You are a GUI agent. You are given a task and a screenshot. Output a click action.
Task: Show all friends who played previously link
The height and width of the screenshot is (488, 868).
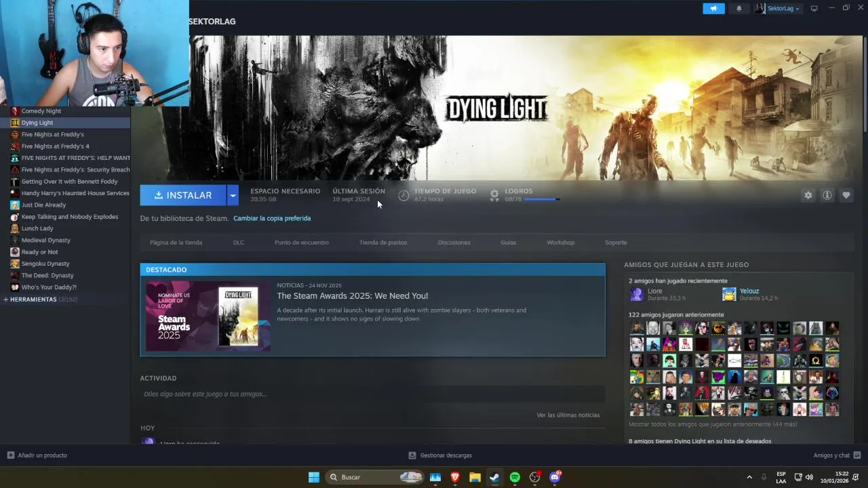tap(713, 424)
